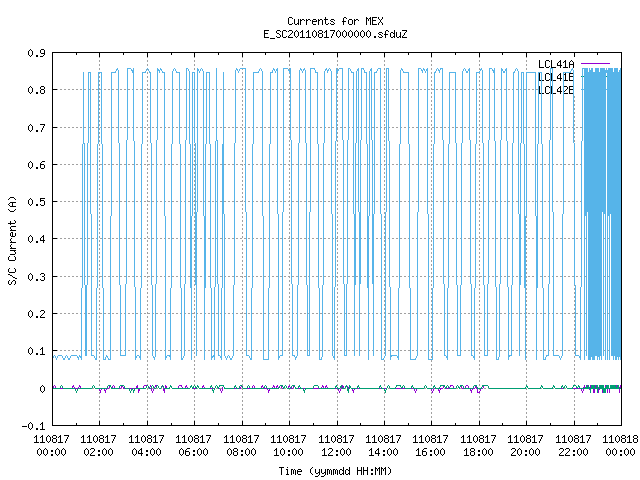Image resolution: width=640 pixels, height=480 pixels.
Task: Click the y-axis tick value 0.5
Action: click(36, 202)
